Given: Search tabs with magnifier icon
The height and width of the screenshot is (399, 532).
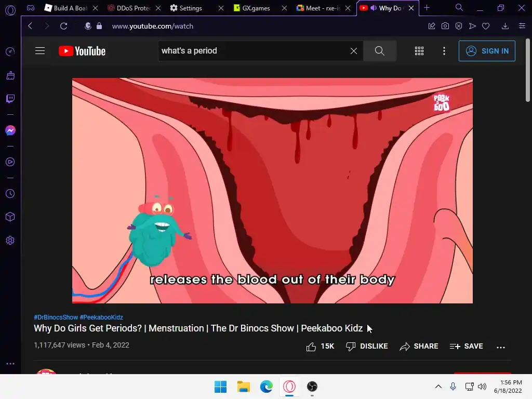Looking at the screenshot, I should (459, 7).
